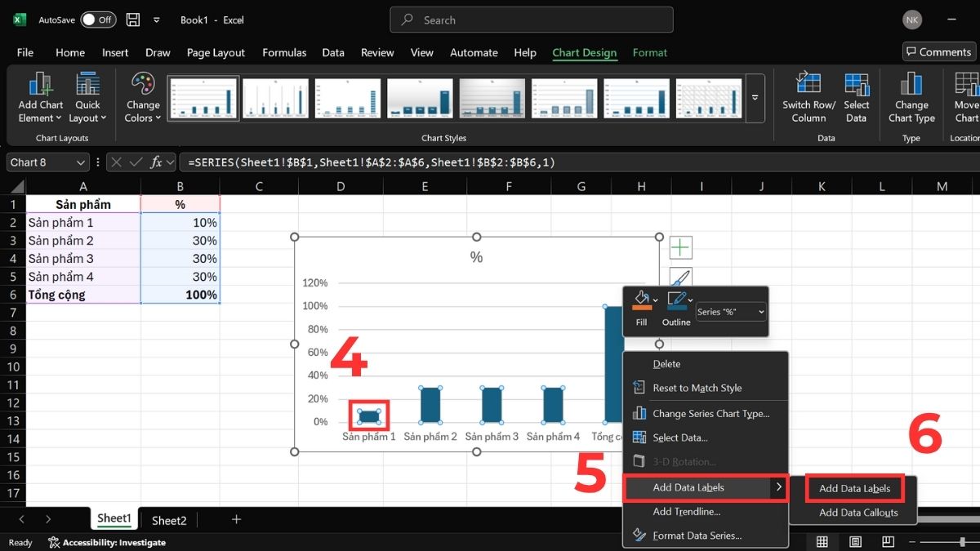Open the Change Colors palette
The width and height of the screenshot is (980, 551).
[143, 84]
